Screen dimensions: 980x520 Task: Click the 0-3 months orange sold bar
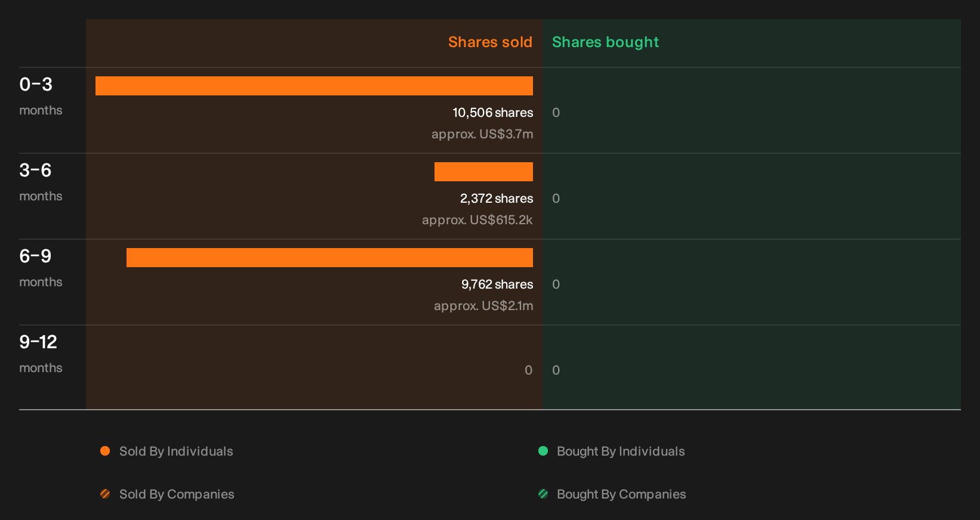click(x=314, y=86)
